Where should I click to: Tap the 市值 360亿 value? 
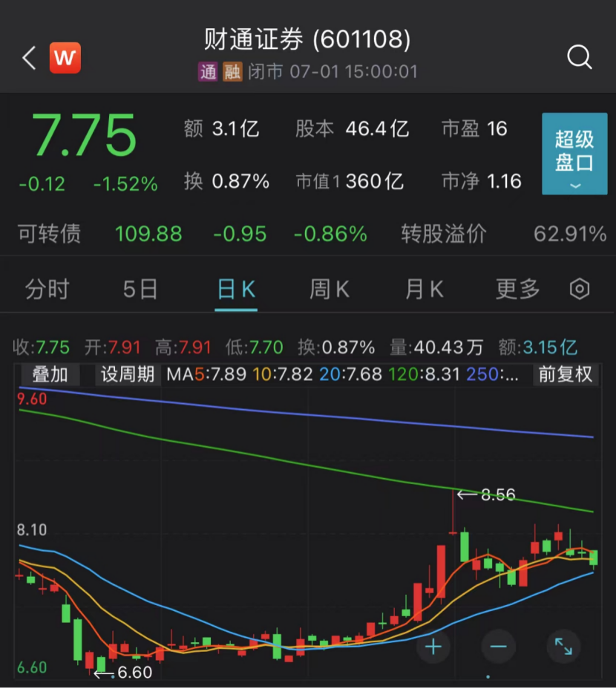coord(350,181)
